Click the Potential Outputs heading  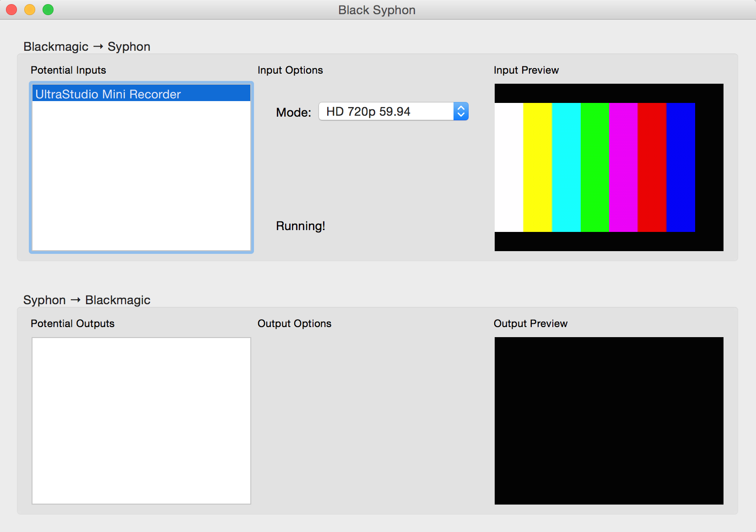72,323
